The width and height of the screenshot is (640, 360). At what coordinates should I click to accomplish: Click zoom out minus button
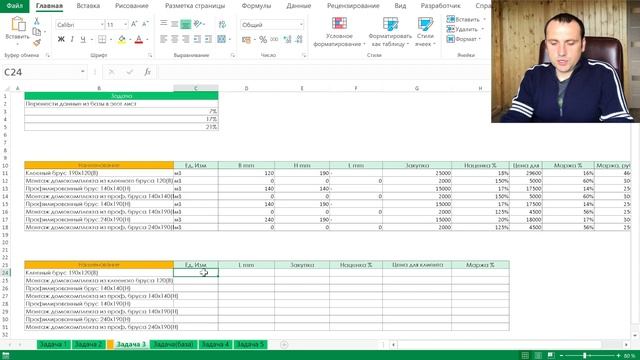pyautogui.click(x=562, y=356)
